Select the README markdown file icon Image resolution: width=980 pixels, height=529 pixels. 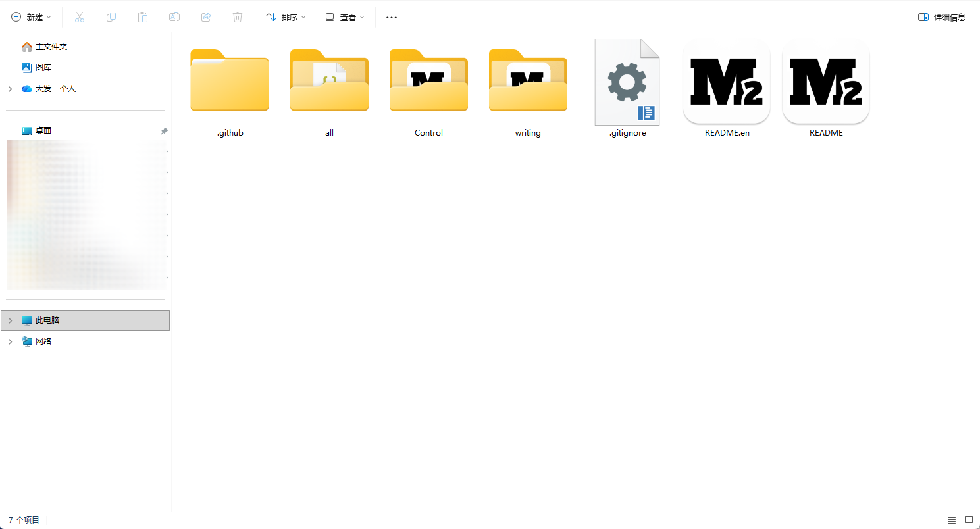tap(826, 82)
